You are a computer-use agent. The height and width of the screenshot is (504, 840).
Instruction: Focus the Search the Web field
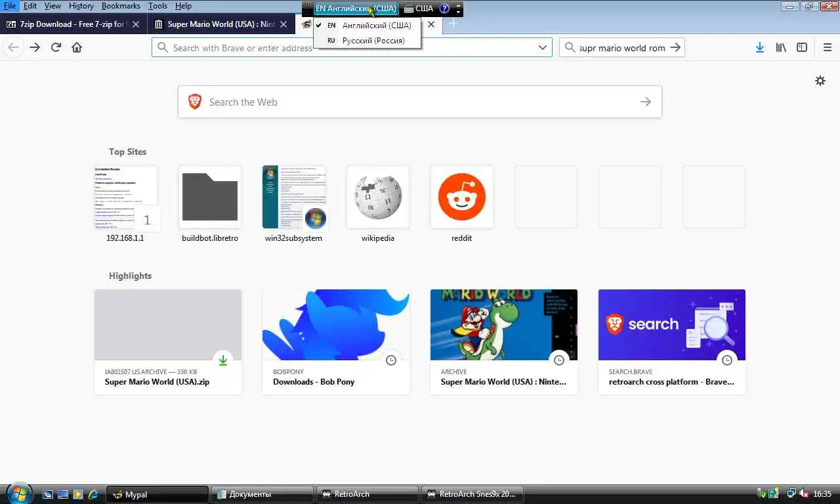[x=420, y=102]
